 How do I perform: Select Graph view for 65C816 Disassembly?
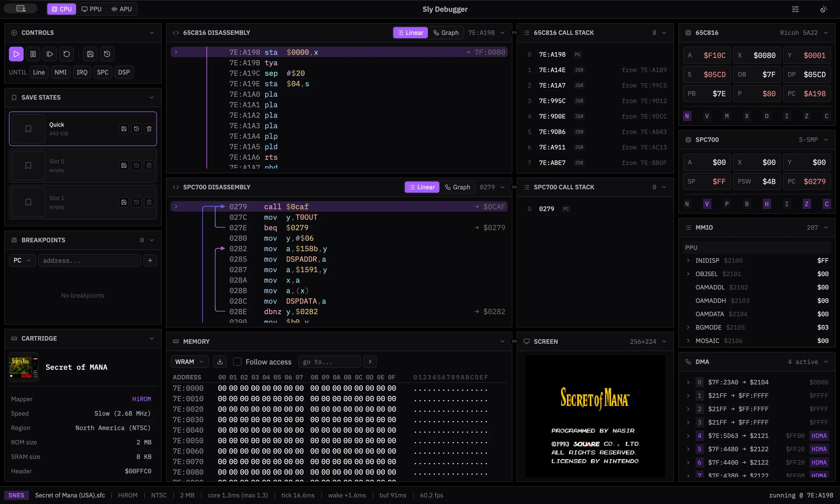[x=446, y=33]
